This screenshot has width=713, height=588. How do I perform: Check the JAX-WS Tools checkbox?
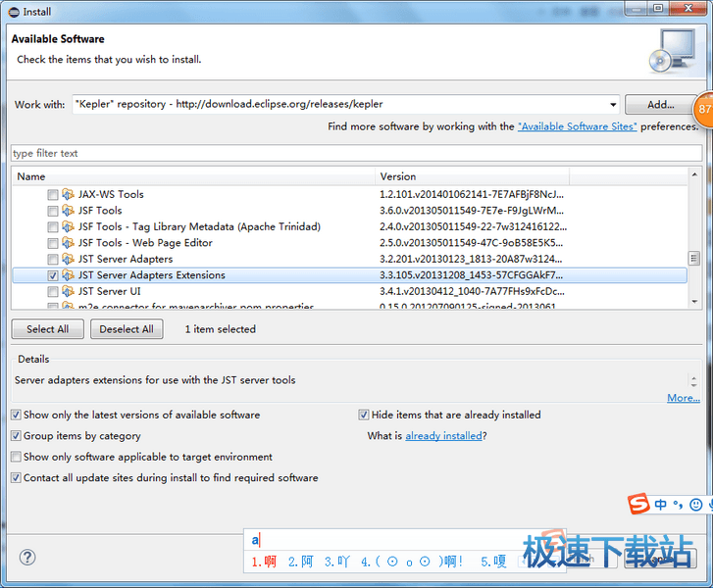click(x=53, y=195)
